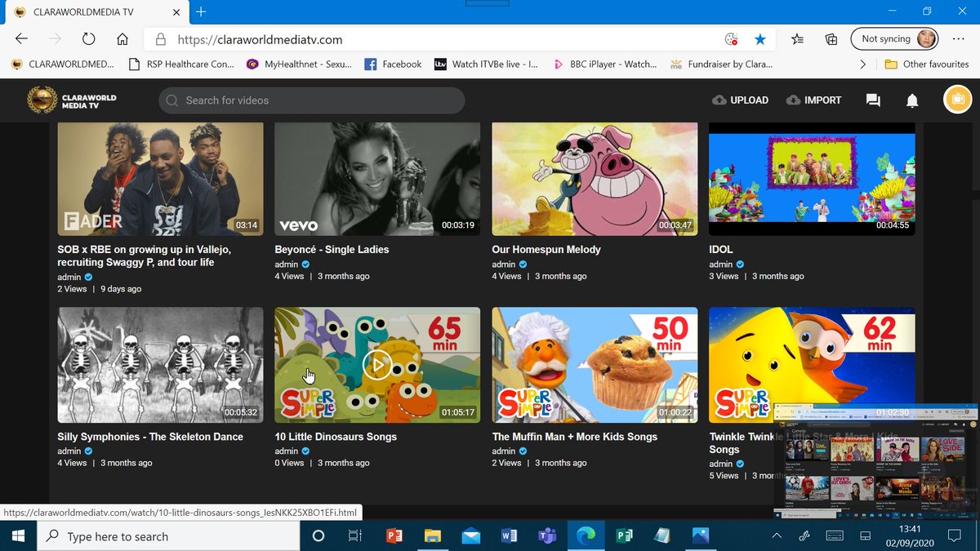The width and height of the screenshot is (980, 551).
Task: Play the Skeleton Dance thumbnail
Action: coord(160,365)
